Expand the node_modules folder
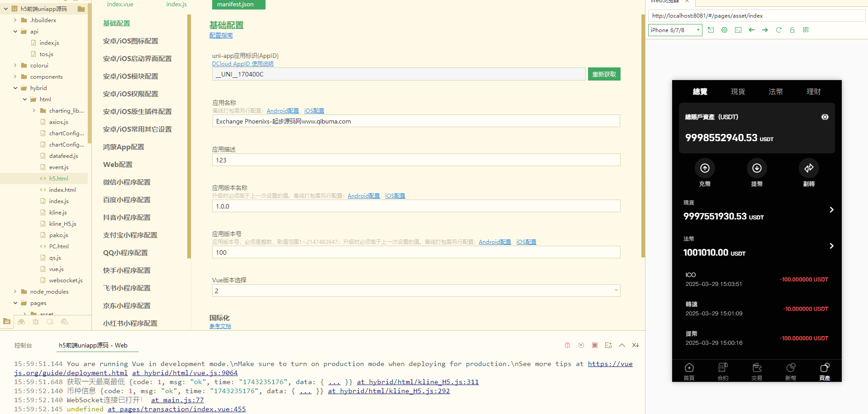 (15, 291)
